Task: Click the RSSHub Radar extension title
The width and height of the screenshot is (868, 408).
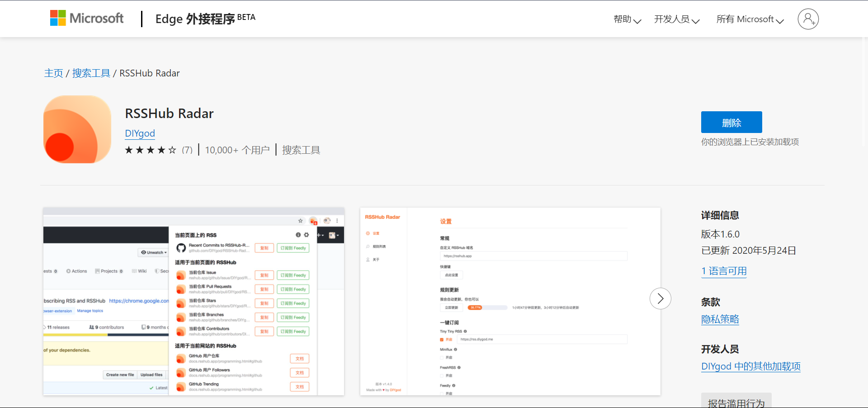Action: 170,113
